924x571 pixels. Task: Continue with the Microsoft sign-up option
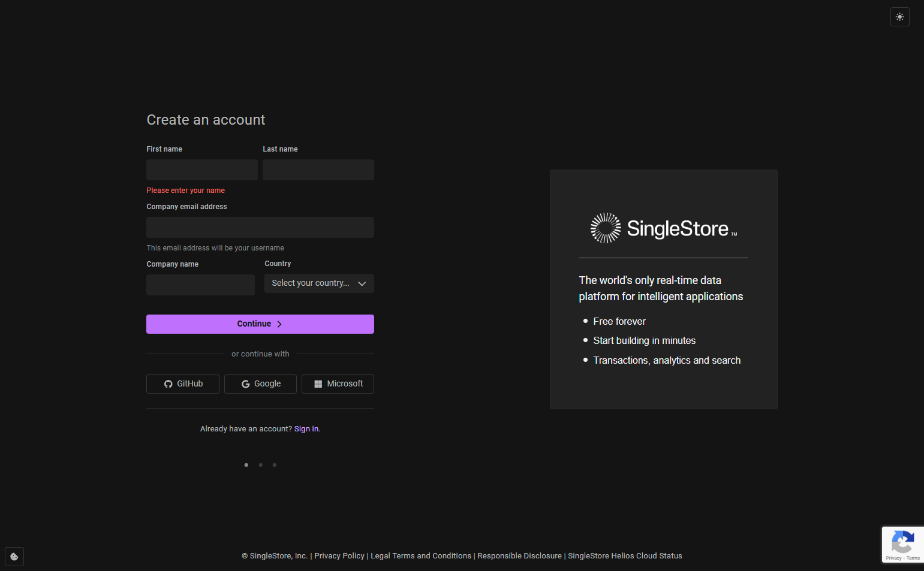[338, 383]
